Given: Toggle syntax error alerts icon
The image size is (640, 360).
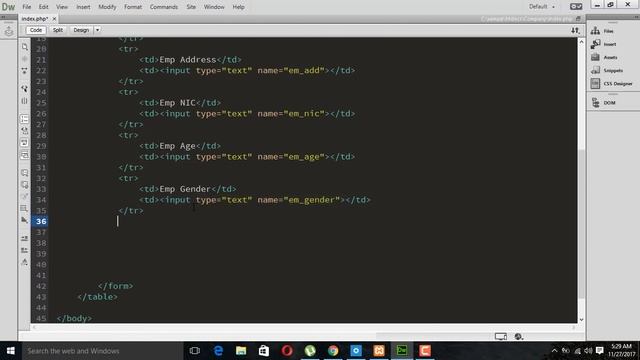Looking at the screenshot, I should click(x=24, y=155).
